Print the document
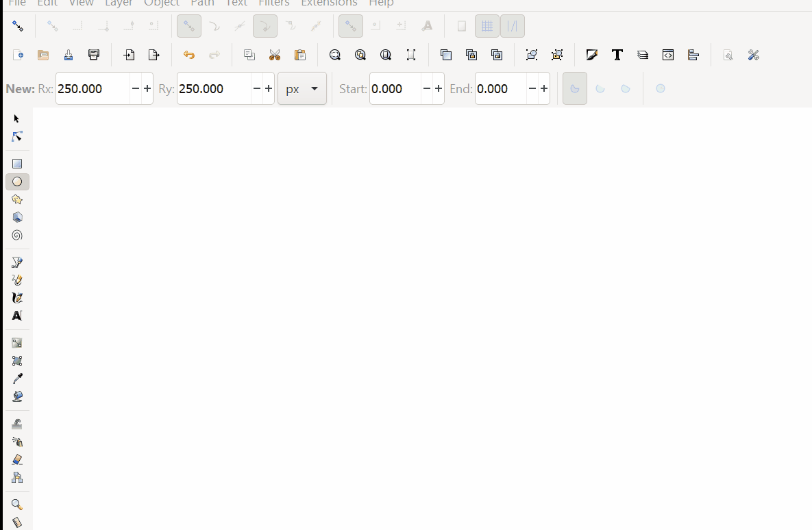This screenshot has height=530, width=812. coord(94,55)
